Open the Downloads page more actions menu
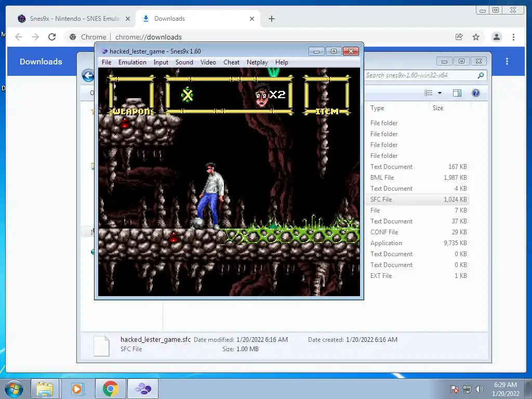The height and width of the screenshot is (399, 532). 507,61
